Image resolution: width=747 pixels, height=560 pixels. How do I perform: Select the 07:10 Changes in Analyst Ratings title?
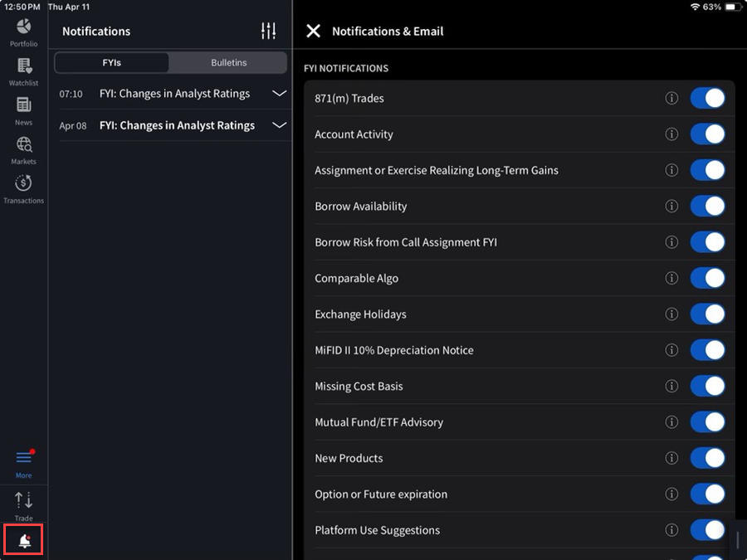(x=174, y=94)
